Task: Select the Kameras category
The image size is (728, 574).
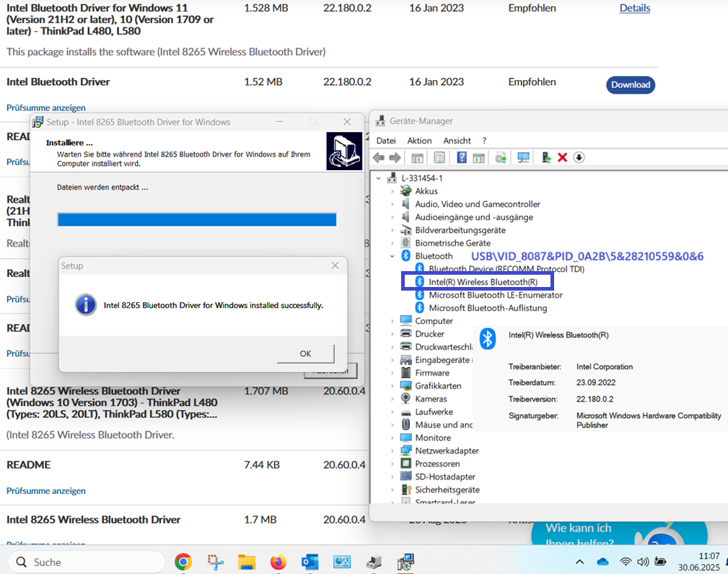Action: tap(431, 399)
